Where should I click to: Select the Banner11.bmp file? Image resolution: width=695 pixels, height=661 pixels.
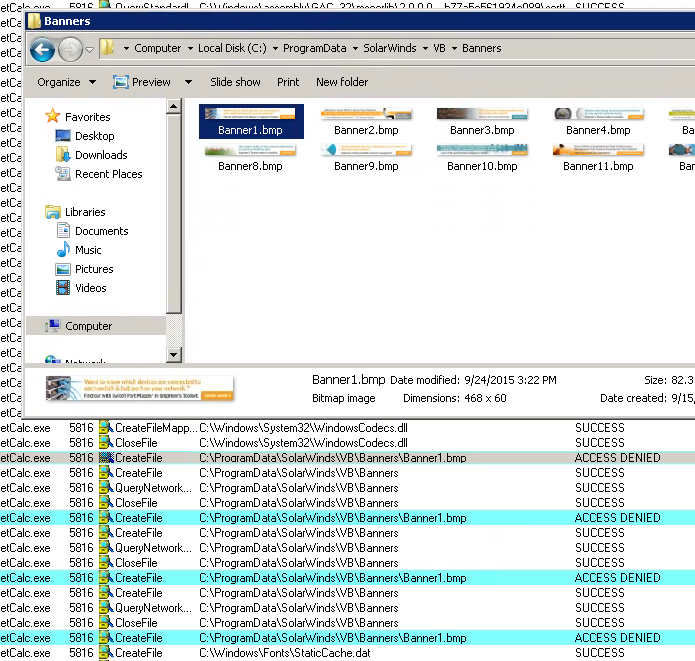click(x=598, y=157)
